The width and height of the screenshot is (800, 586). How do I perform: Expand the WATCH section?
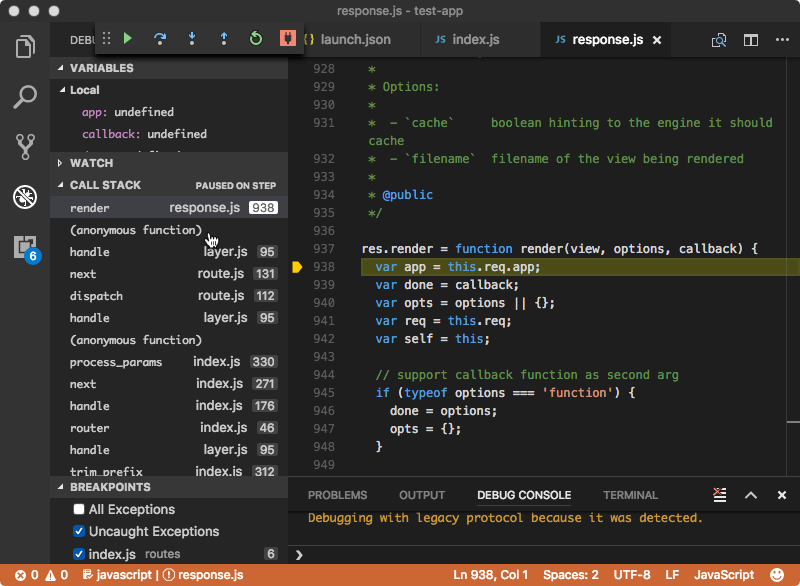click(60, 163)
